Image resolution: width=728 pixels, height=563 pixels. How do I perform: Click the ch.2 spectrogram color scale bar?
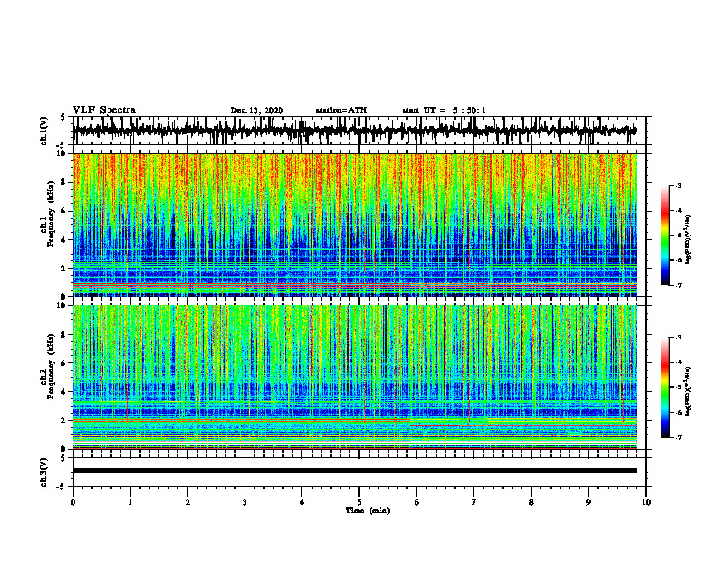665,387
